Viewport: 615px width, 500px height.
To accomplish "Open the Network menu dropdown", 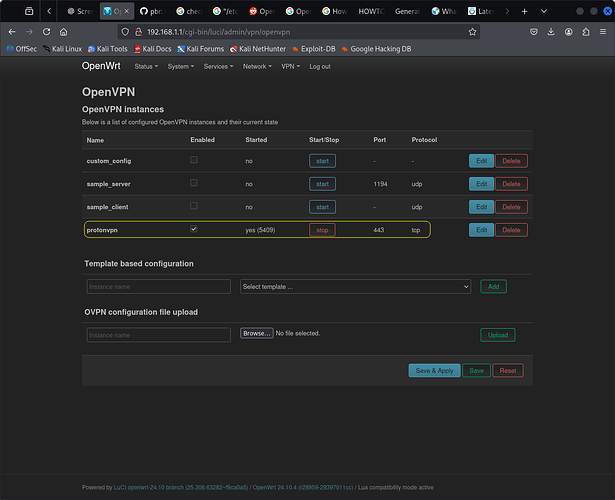I will (256, 66).
